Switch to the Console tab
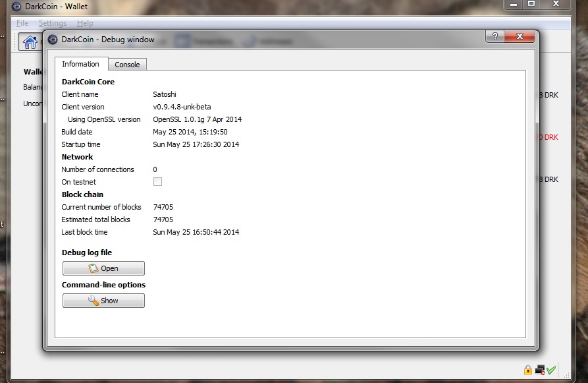 tap(127, 65)
